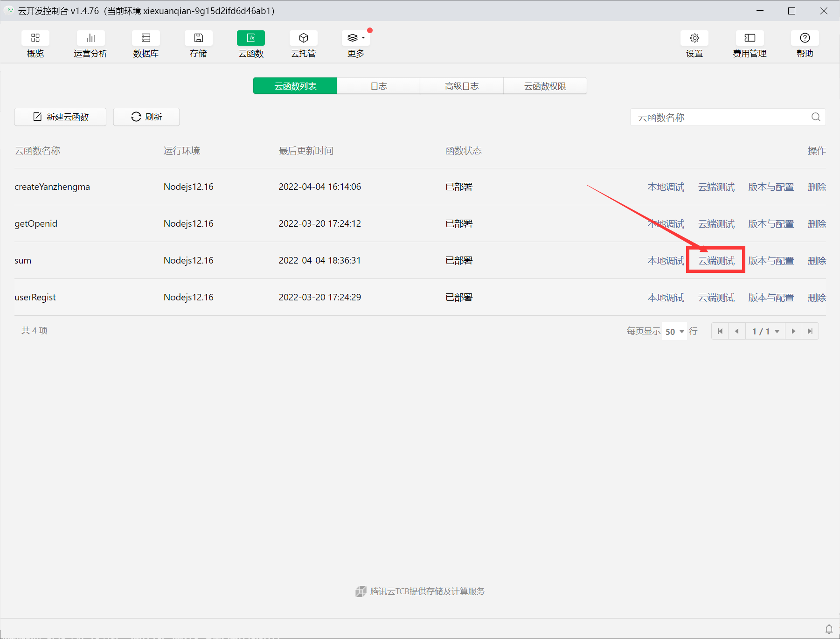Viewport: 840px width, 639px height.
Task: Click 删除 for createYanzhengma
Action: coord(817,187)
